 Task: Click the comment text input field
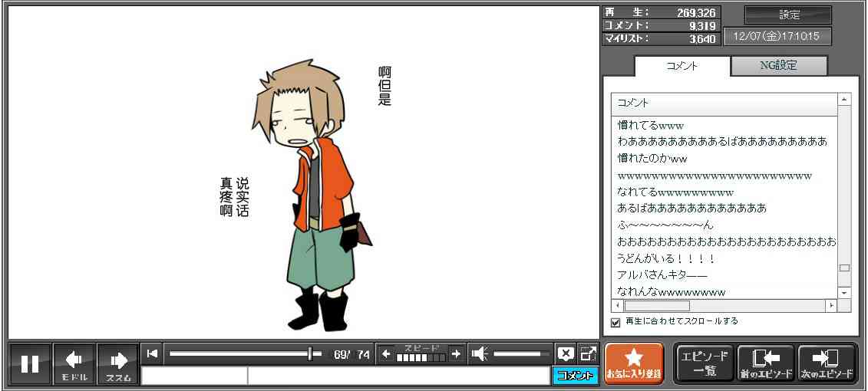coord(398,376)
